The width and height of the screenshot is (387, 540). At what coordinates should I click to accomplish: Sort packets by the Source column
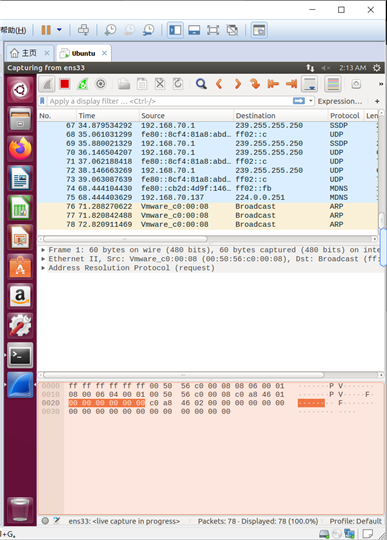pos(186,116)
